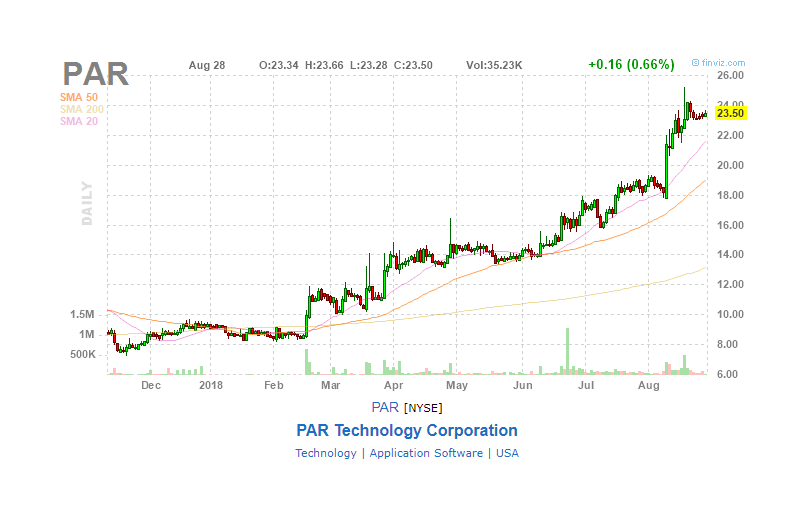The image size is (801, 512).
Task: Click the 22.00 price axis label
Action: (731, 135)
